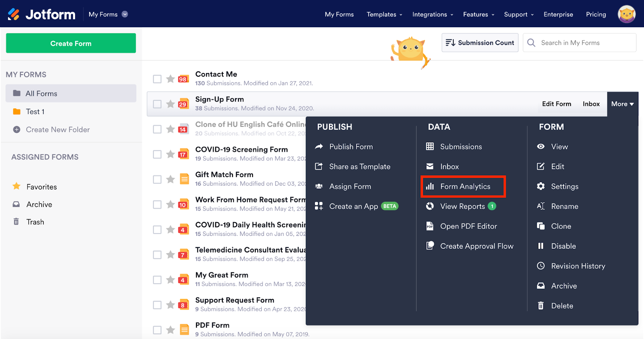The image size is (644, 339).
Task: Click the Search in My Forms field
Action: [579, 43]
